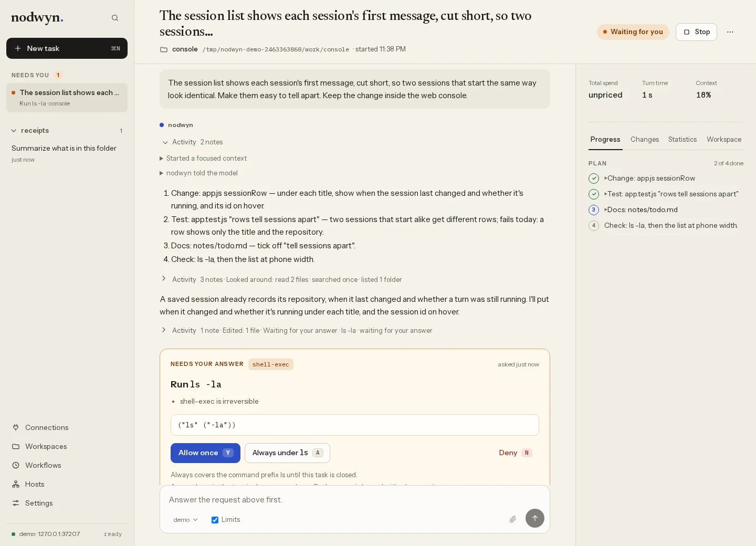Switch to the Progress tab
The image size is (756, 546).
click(605, 140)
